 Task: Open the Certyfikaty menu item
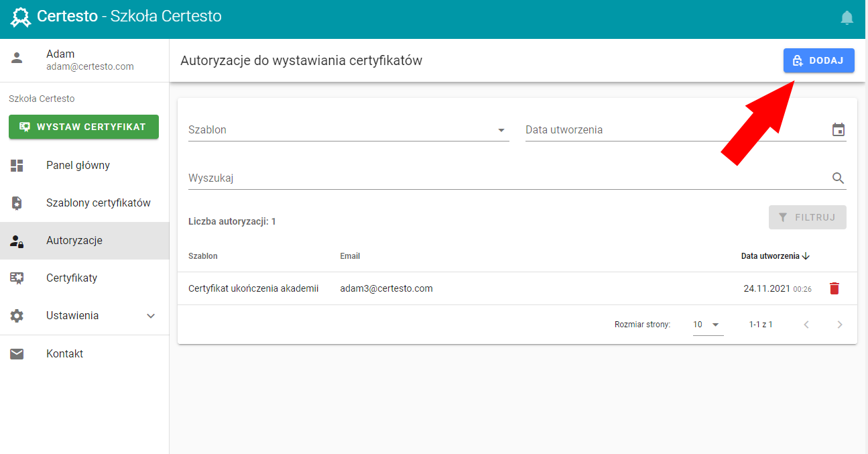tap(84, 278)
